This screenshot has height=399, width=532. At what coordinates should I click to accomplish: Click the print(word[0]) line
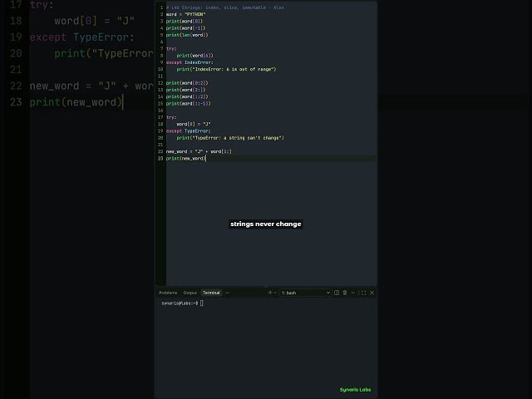[185, 21]
